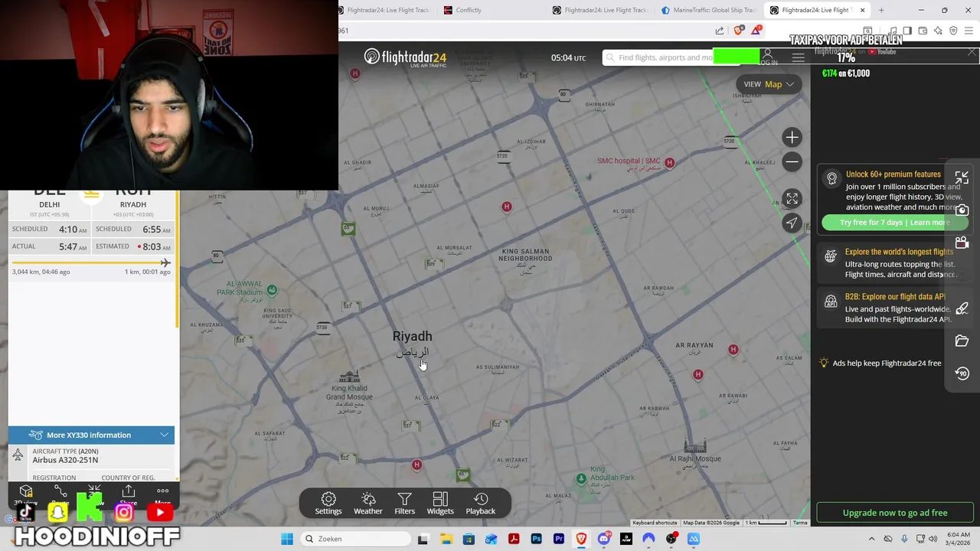
Task: Center map on my location arrow
Action: 792,223
